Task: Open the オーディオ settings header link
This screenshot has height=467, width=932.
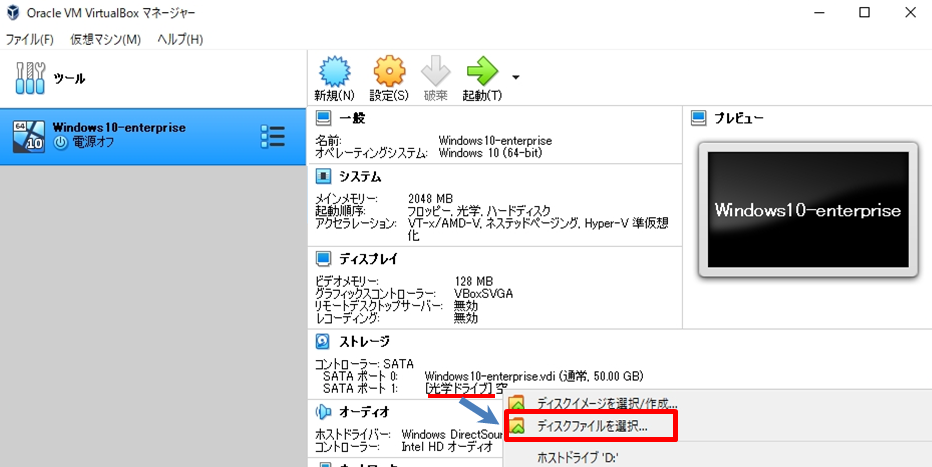Action: 364,412
